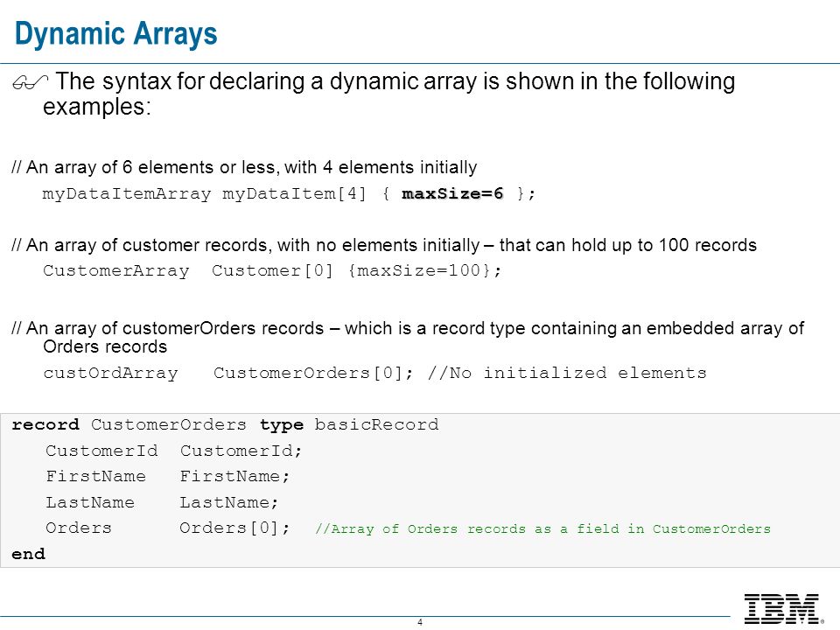Click the comment about 6 elements or less

244,167
